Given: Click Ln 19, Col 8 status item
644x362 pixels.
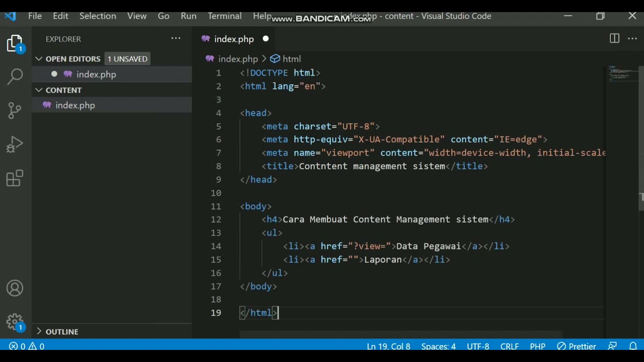Looking at the screenshot, I should (388, 346).
